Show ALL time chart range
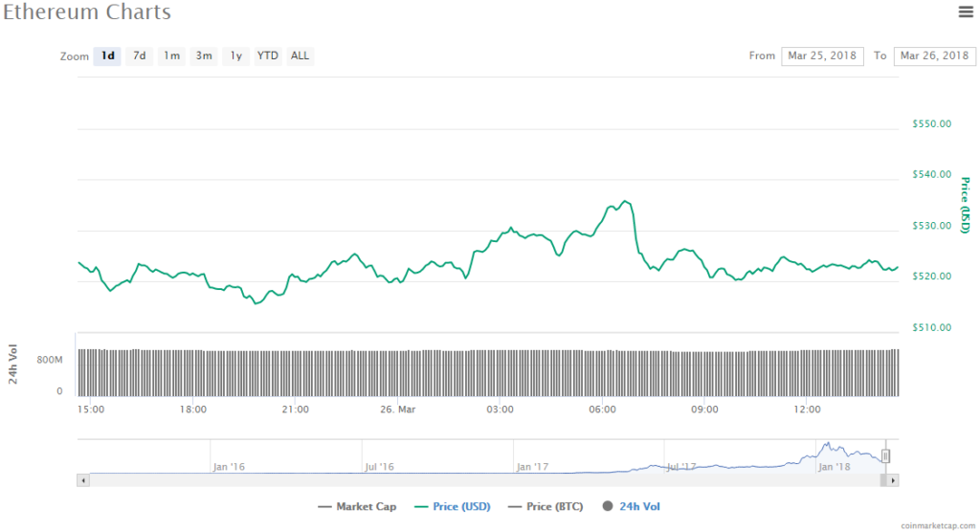The height and width of the screenshot is (532, 980). pyautogui.click(x=300, y=55)
